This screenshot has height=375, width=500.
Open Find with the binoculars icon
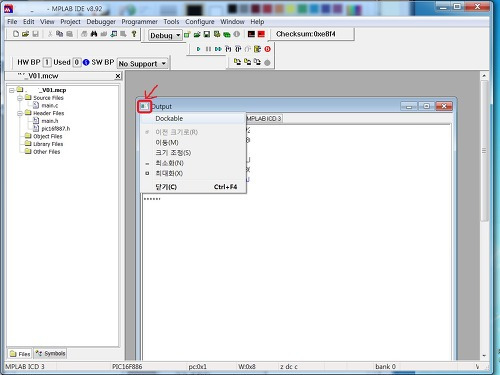pyautogui.click(x=94, y=34)
